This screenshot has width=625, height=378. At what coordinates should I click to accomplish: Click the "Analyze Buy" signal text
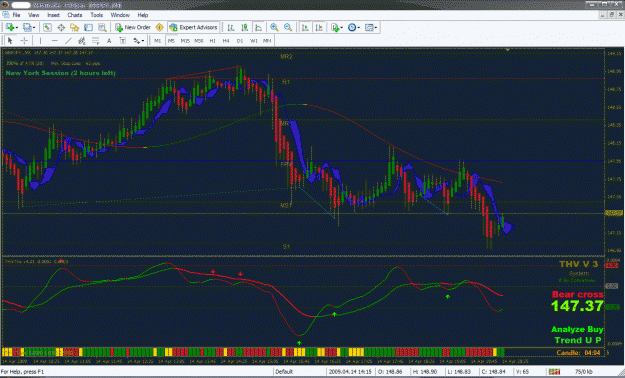point(577,329)
